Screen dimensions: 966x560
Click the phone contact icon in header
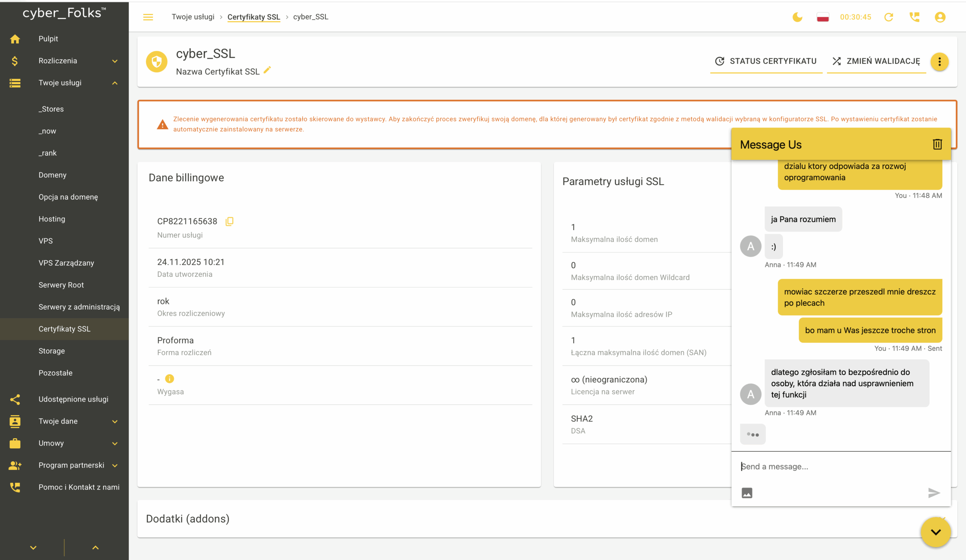coord(914,17)
